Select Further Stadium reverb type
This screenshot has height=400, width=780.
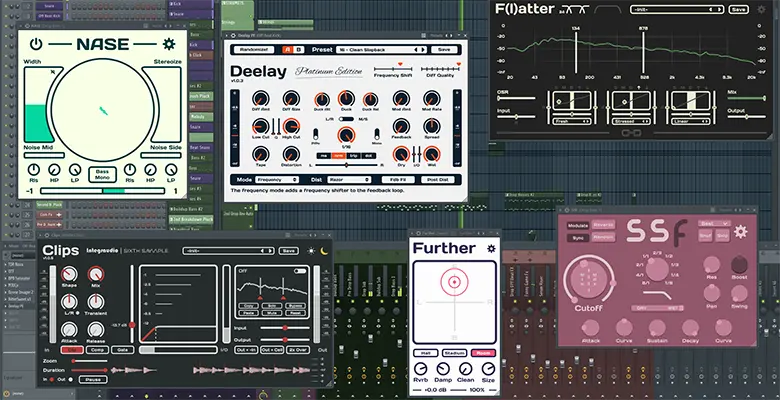pos(454,353)
